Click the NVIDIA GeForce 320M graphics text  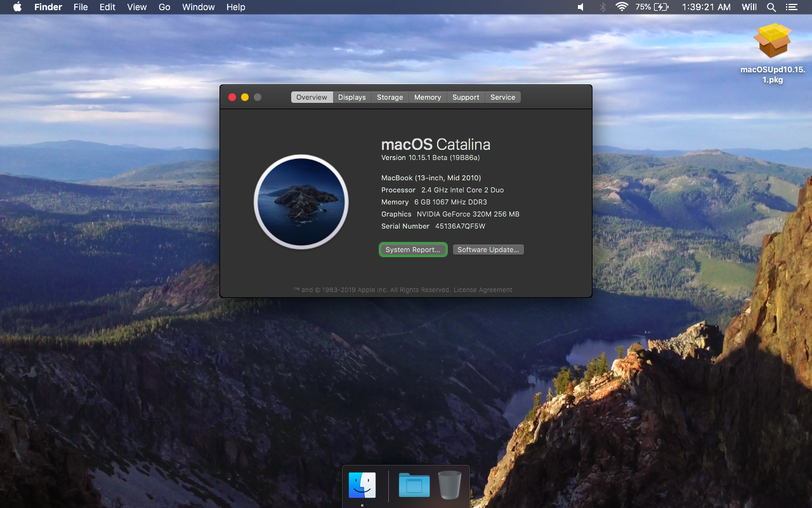tap(468, 214)
